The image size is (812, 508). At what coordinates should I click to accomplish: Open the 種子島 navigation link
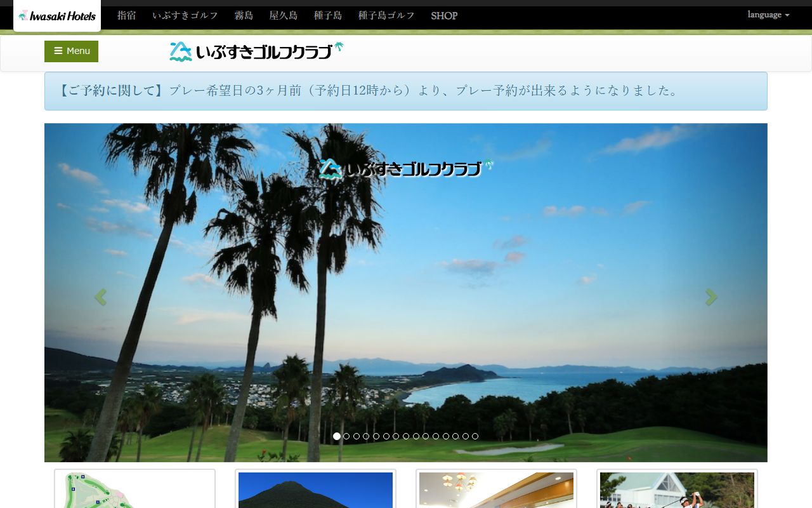[328, 15]
